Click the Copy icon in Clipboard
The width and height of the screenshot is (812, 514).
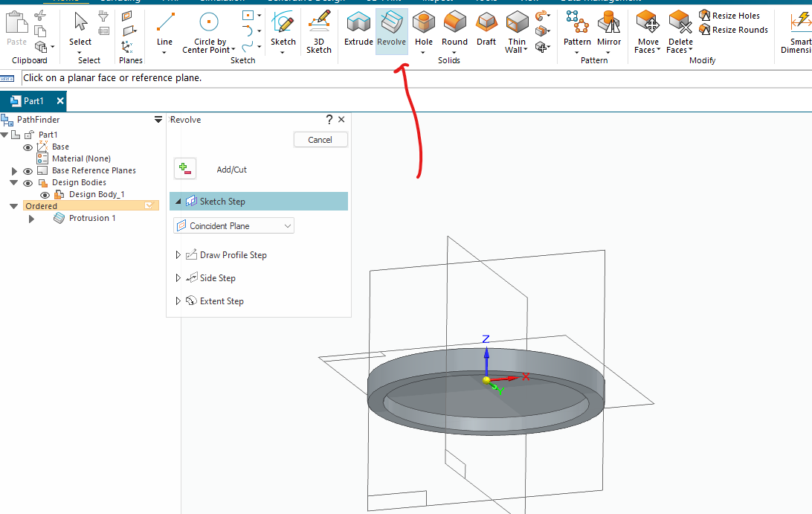coord(40,31)
